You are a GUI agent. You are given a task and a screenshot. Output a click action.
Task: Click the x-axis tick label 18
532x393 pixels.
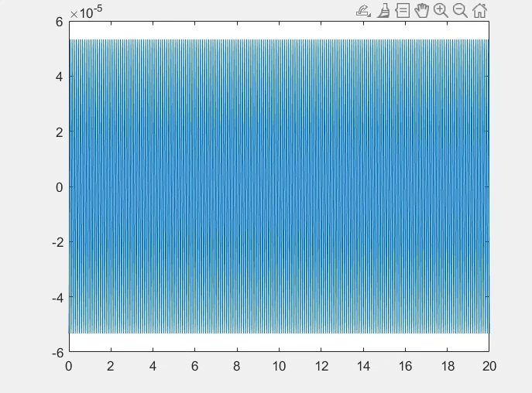(x=448, y=366)
